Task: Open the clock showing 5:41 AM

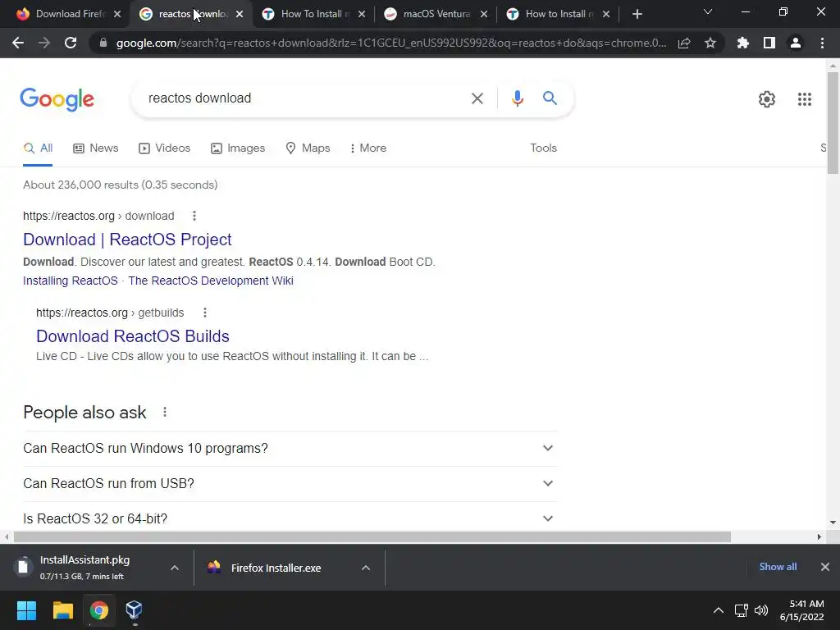Action: [802, 610]
